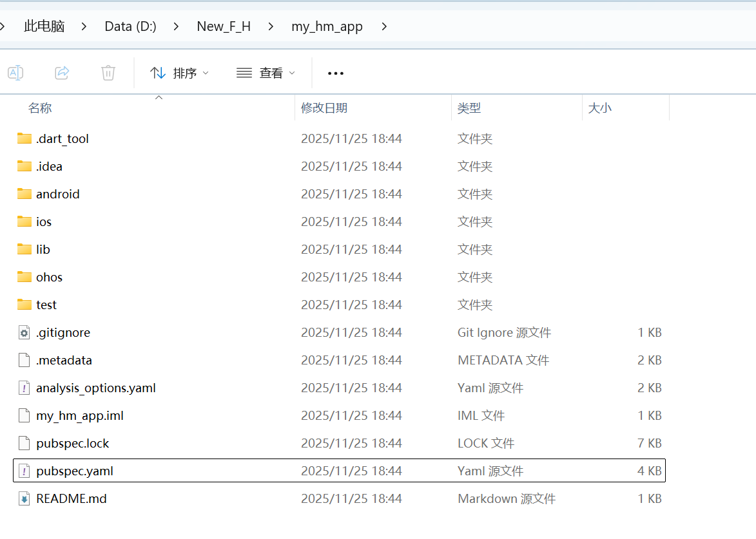
Task: Select the my_hm_app.iml file name
Action: pos(79,416)
